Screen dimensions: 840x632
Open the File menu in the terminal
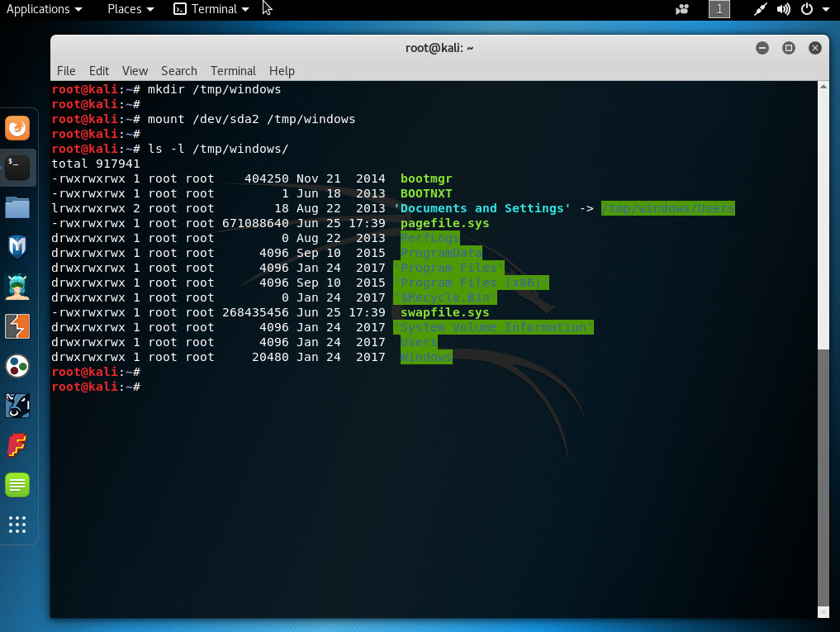pos(66,71)
